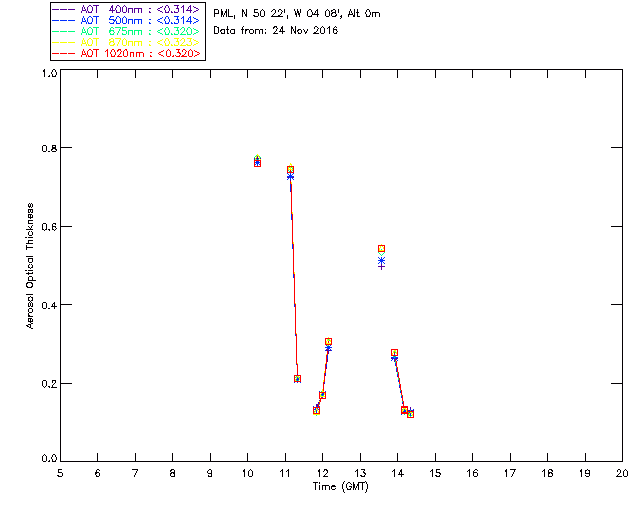Click x-axis tick label '8'

[x=173, y=473]
